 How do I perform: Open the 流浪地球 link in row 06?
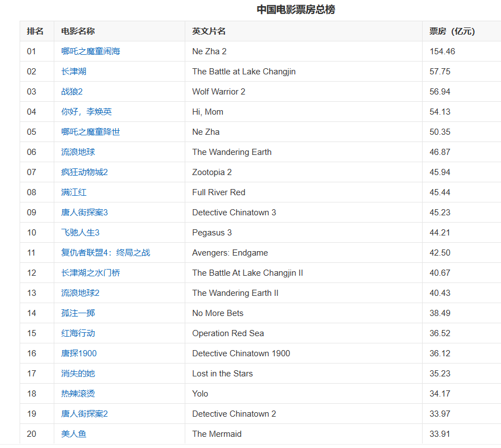[x=78, y=152]
